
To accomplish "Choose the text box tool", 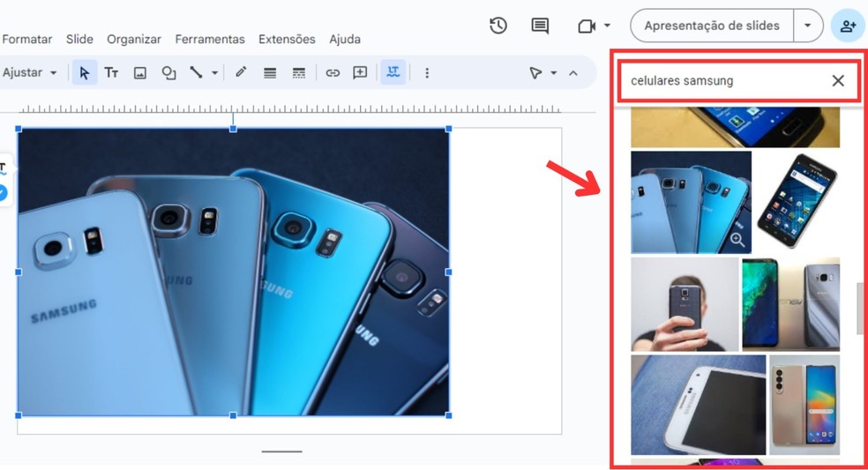I will (x=111, y=72).
